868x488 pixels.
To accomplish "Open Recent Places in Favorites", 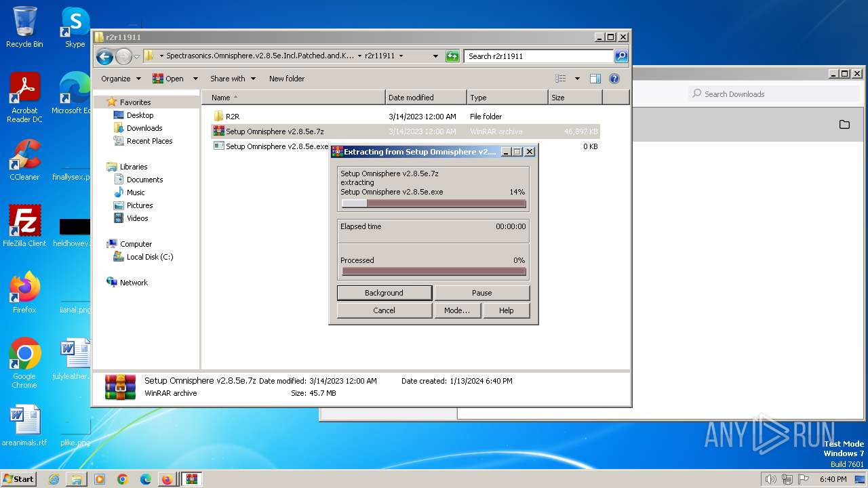I will tap(149, 141).
